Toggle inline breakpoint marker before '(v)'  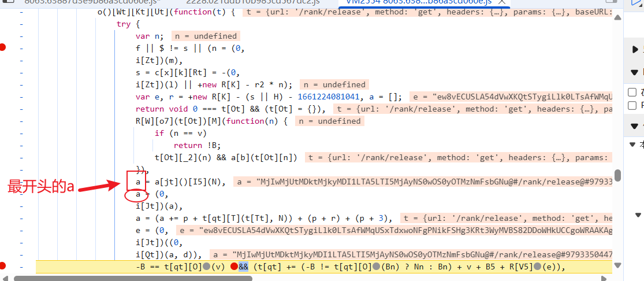point(206,267)
